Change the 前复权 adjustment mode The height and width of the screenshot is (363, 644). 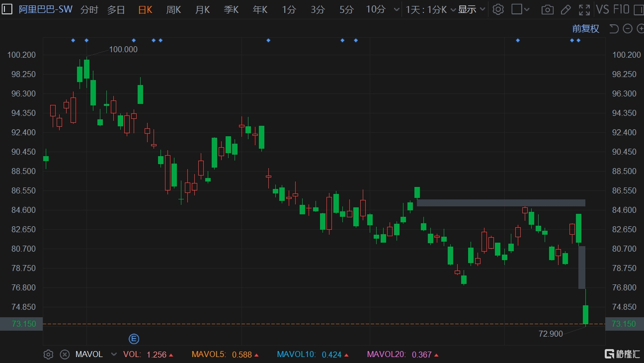[586, 29]
